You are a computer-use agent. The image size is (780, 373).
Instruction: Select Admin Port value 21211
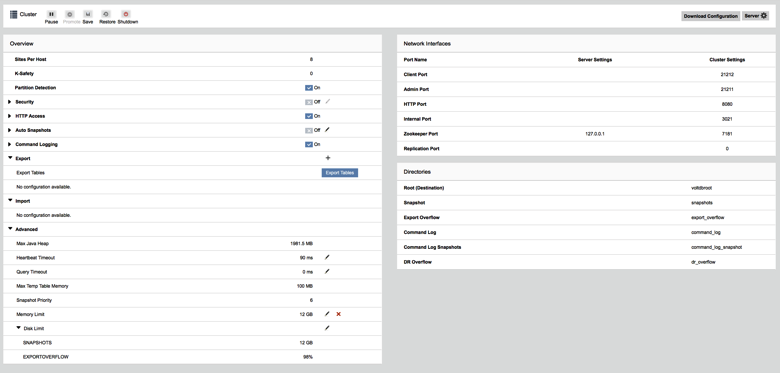tap(727, 90)
